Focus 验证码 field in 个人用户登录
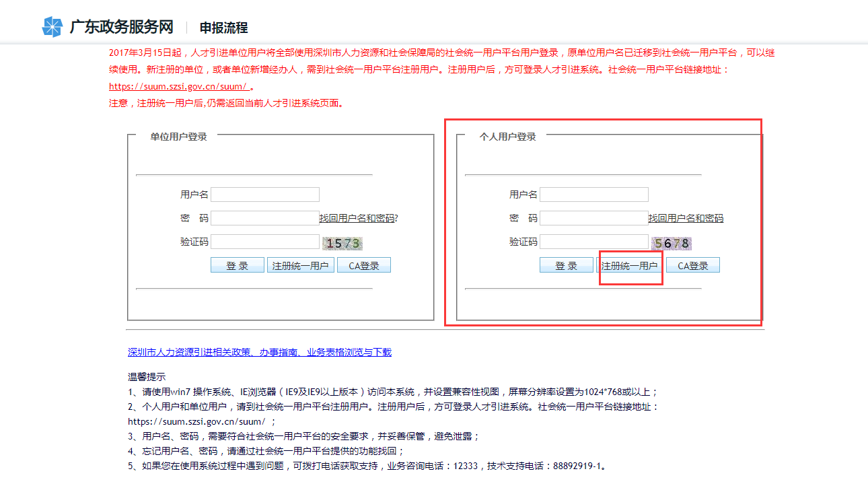 coord(594,242)
